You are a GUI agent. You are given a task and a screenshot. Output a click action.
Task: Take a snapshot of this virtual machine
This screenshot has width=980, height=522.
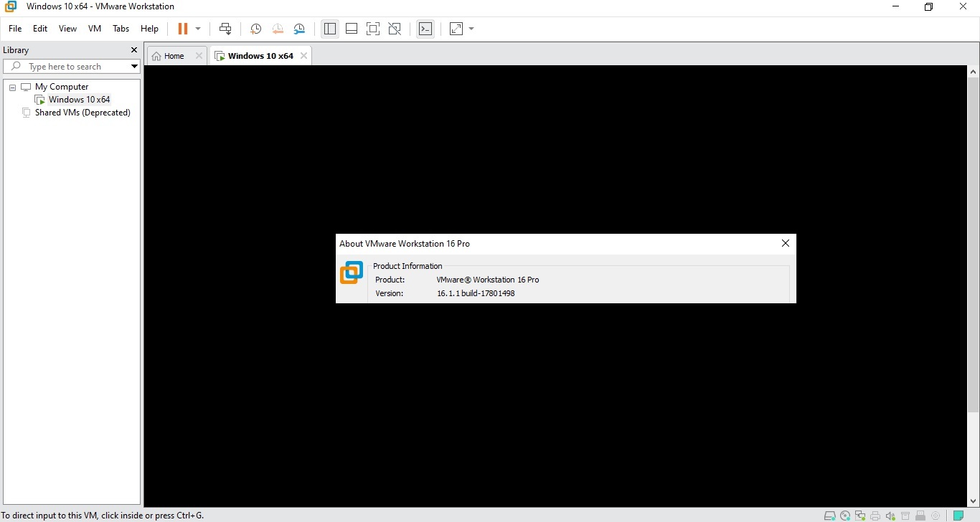[x=255, y=29]
